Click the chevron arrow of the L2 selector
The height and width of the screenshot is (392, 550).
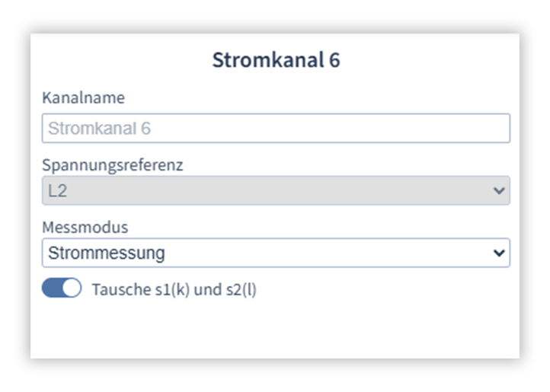499,191
